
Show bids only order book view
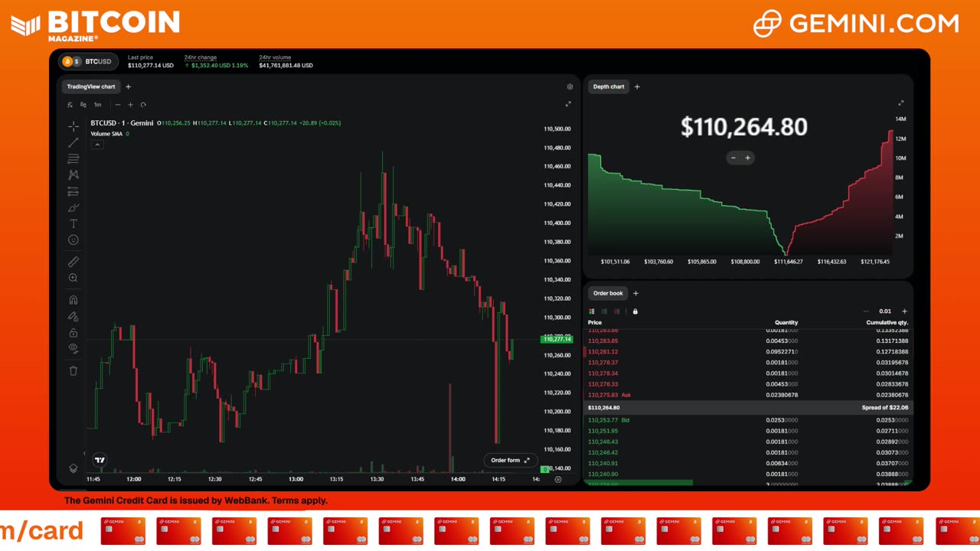tap(604, 311)
